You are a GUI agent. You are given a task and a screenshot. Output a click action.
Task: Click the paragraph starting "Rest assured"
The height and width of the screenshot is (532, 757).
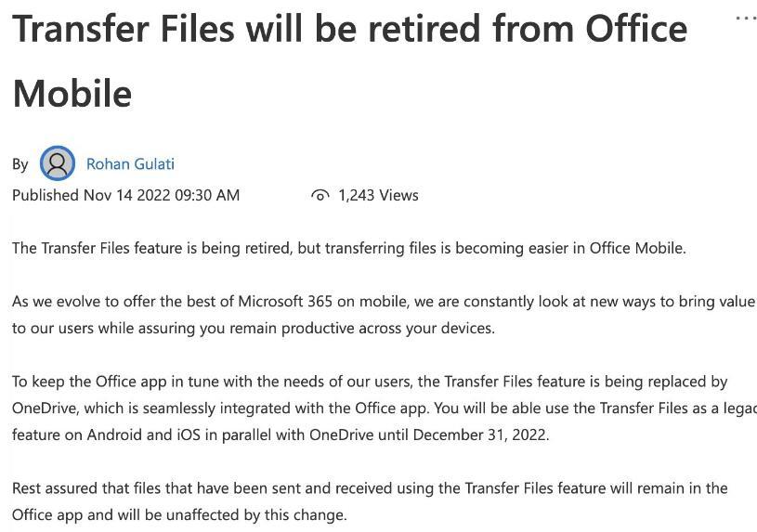[x=369, y=500]
